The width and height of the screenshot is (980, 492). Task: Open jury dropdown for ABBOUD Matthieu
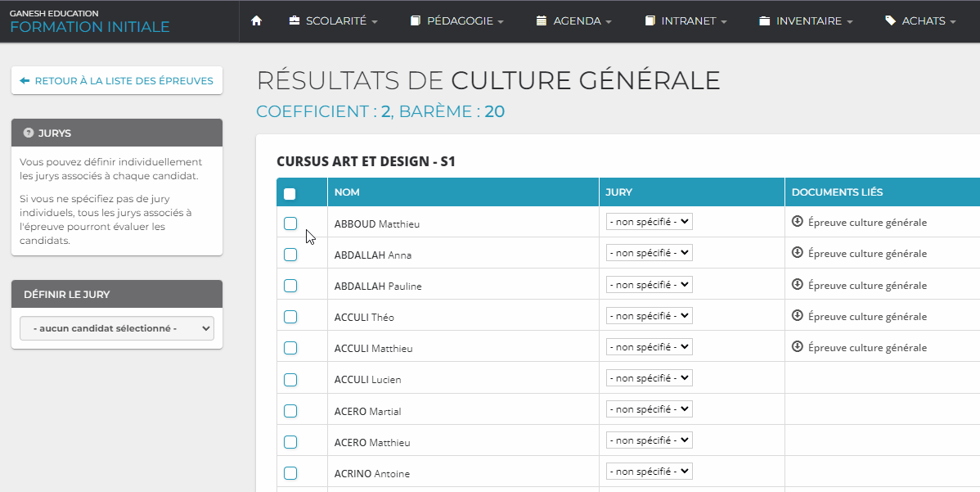650,222
